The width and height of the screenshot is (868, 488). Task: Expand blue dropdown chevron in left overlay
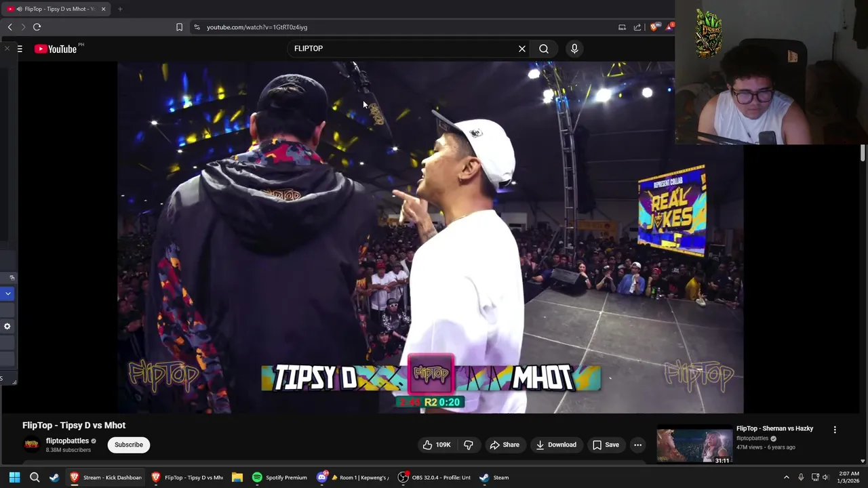click(7, 293)
